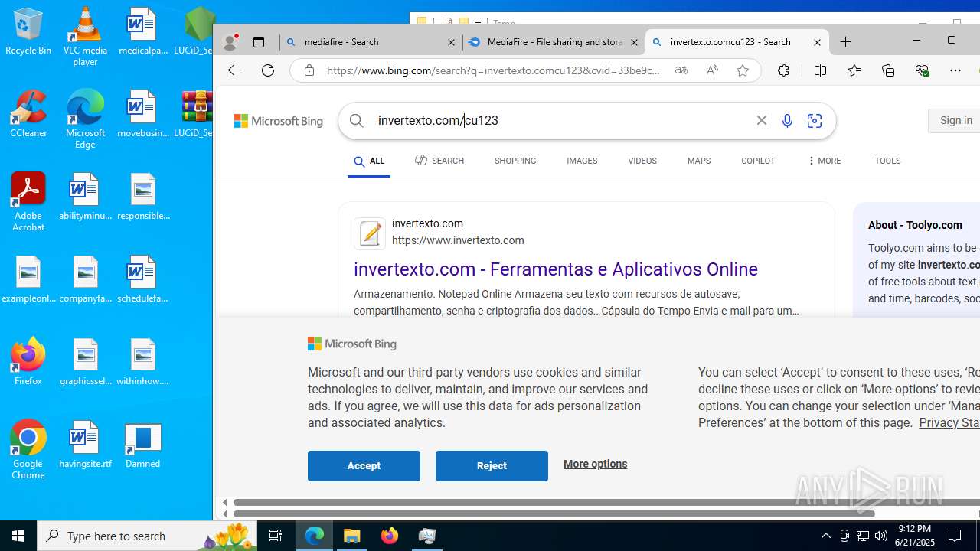
Task: Switch to VIDEOS results
Action: click(x=642, y=161)
